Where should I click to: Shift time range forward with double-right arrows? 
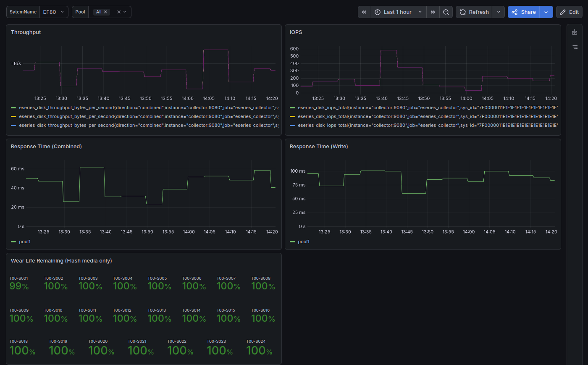[433, 12]
